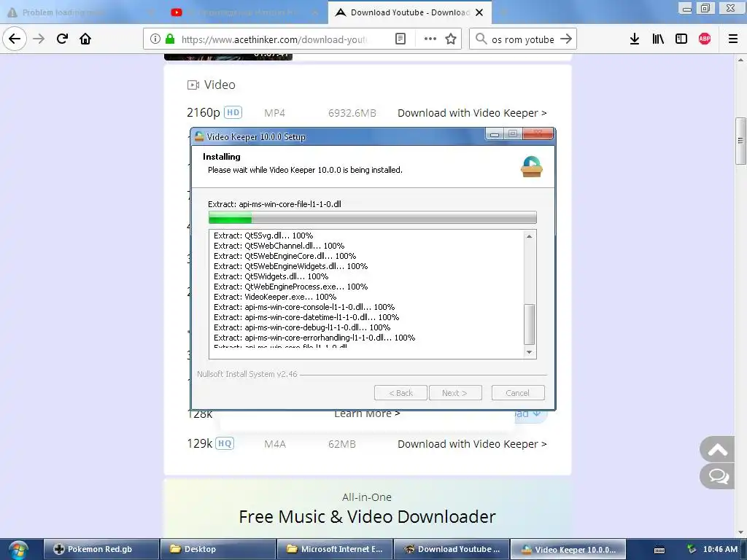This screenshot has height=560, width=747.
Task: Switch to the Problem loading page tab
Action: [x=81, y=12]
